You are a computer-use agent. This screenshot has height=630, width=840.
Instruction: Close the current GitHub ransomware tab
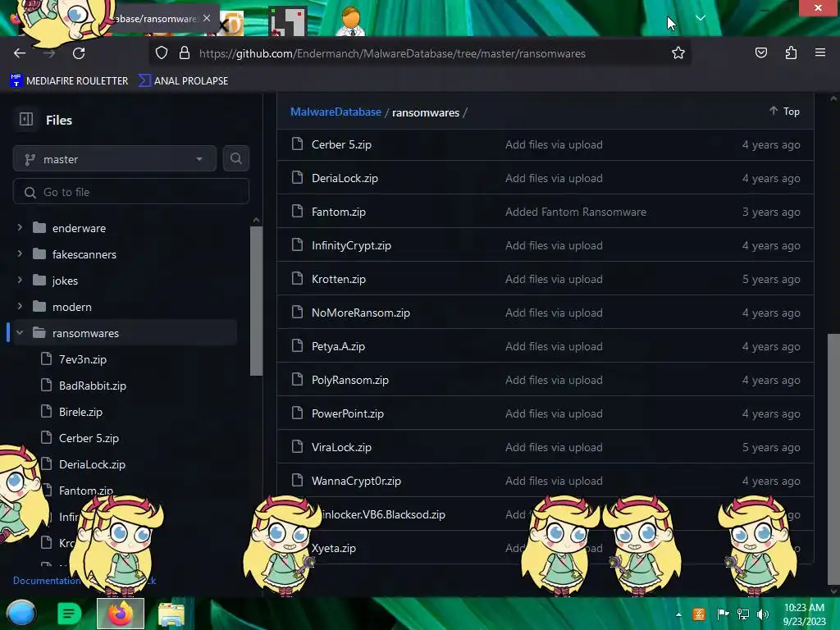tap(207, 18)
